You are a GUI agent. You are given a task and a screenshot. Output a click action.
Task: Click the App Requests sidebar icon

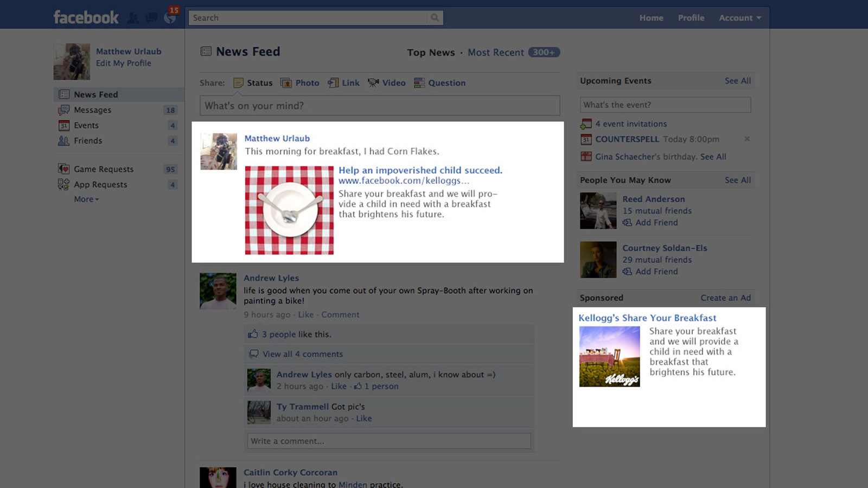click(x=64, y=184)
